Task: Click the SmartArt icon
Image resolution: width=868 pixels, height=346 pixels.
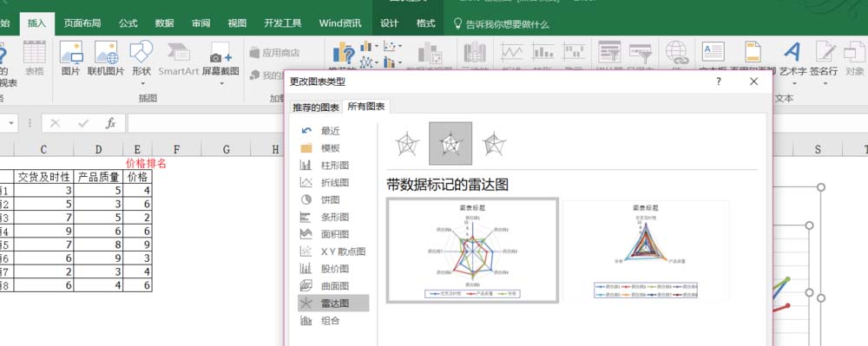Action: (178, 52)
